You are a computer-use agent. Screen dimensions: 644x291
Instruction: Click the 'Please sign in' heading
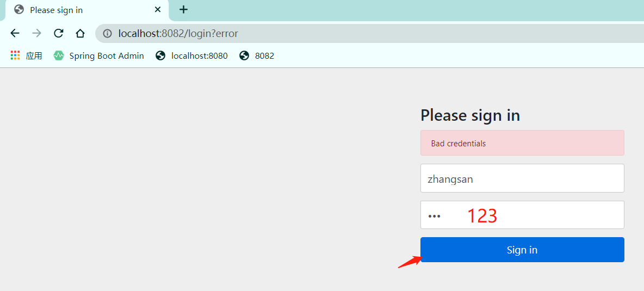pos(470,115)
